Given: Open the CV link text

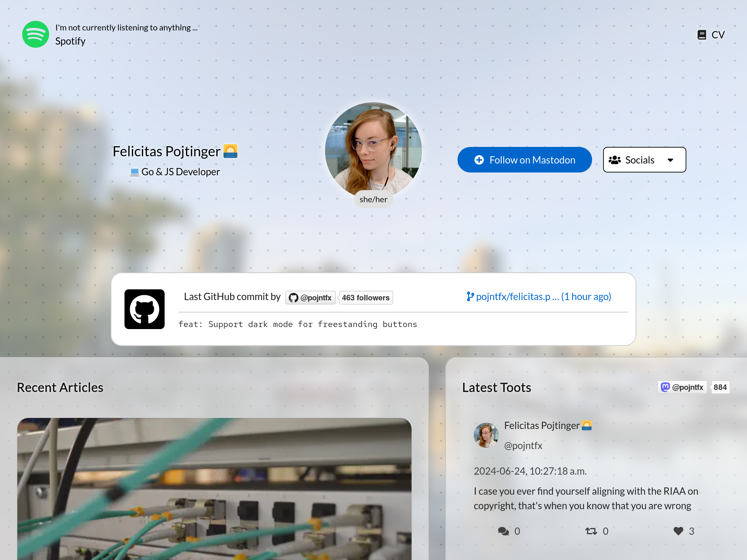Looking at the screenshot, I should [x=718, y=35].
